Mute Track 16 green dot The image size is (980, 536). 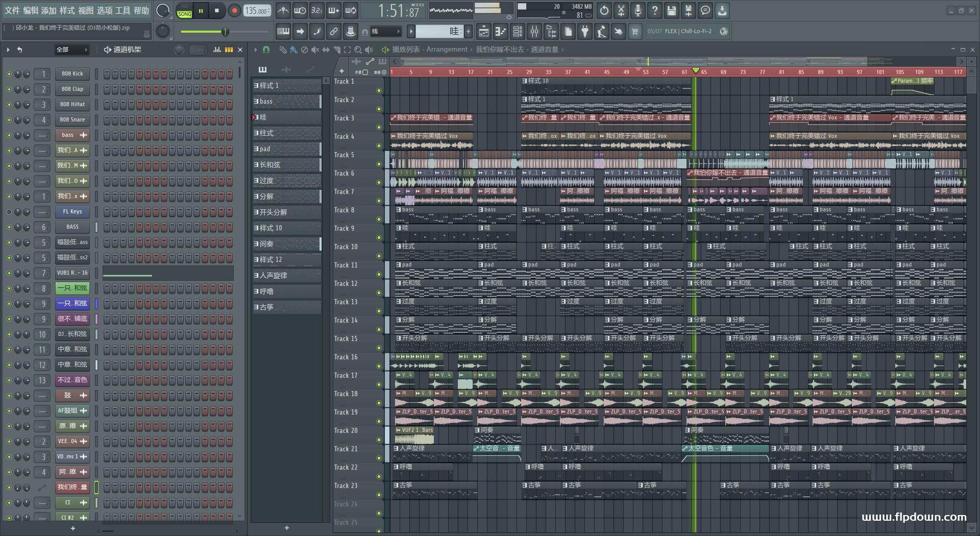379,367
